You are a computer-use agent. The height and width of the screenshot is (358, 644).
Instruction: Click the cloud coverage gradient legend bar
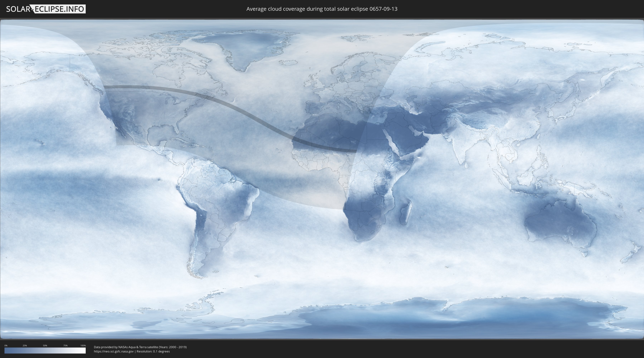click(x=45, y=350)
